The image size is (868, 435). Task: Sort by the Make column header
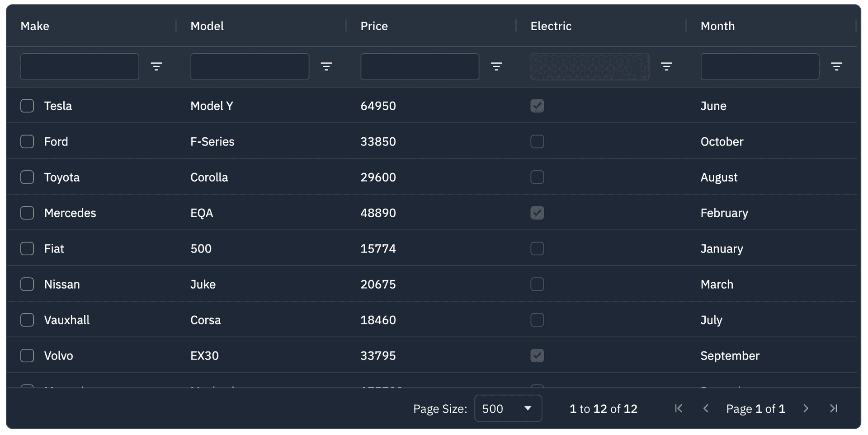click(35, 26)
